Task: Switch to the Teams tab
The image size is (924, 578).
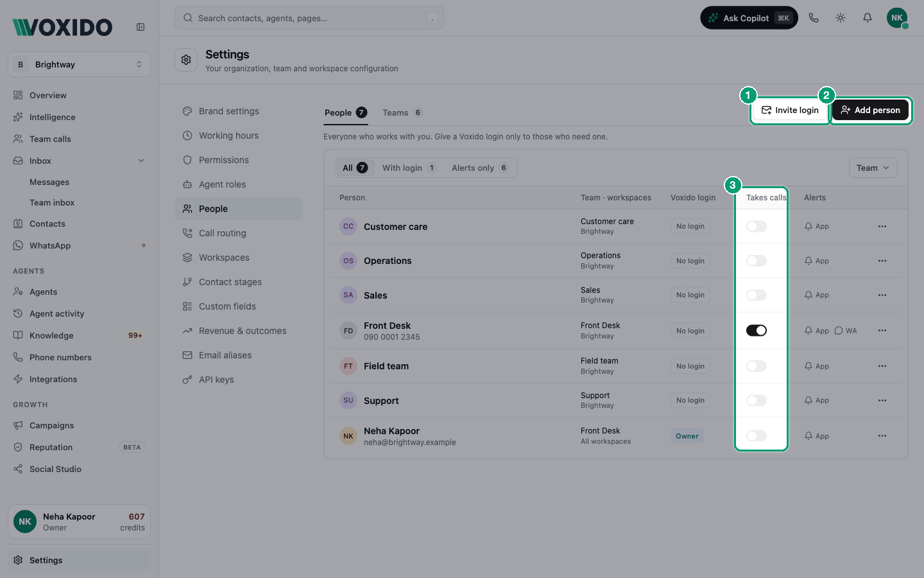Action: pos(402,113)
